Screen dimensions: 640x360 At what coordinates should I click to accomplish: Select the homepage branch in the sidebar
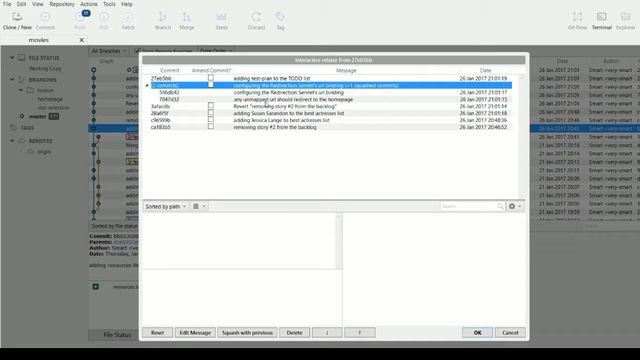click(x=50, y=99)
